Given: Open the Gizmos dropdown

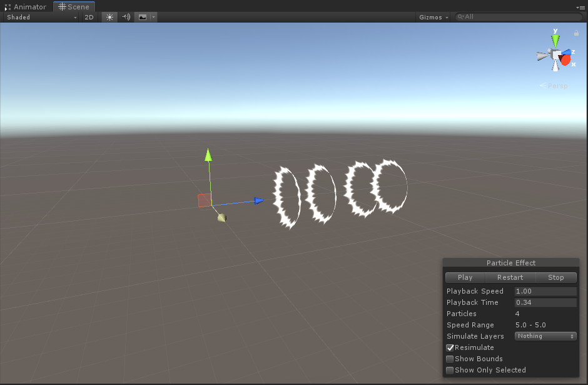Looking at the screenshot, I should pyautogui.click(x=433, y=18).
